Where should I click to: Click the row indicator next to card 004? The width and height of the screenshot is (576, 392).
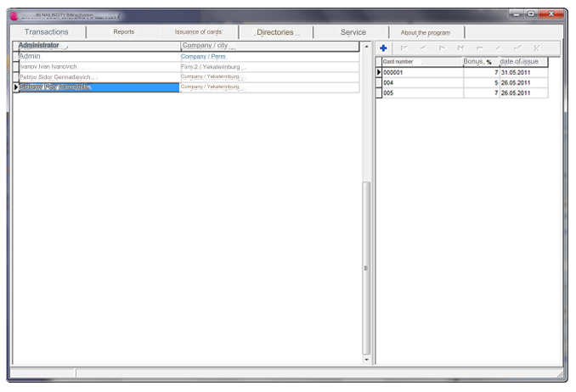click(x=379, y=83)
